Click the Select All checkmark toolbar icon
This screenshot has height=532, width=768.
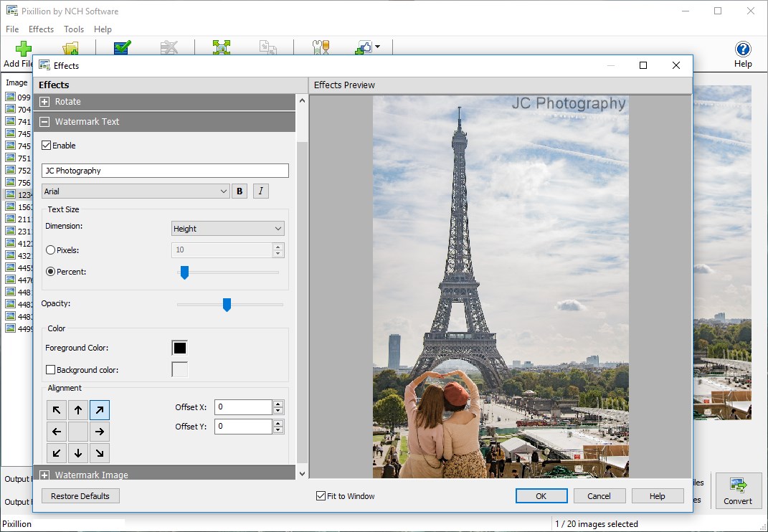pyautogui.click(x=121, y=47)
